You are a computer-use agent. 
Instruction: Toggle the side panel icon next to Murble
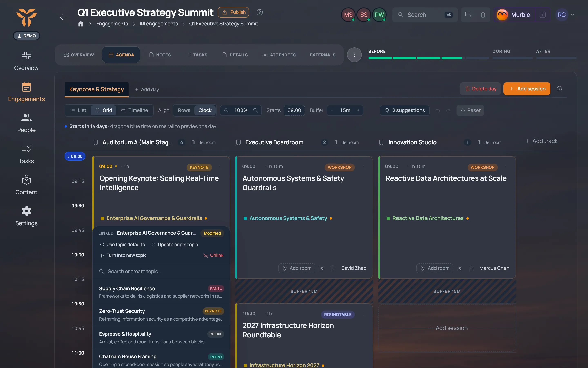[x=542, y=15]
